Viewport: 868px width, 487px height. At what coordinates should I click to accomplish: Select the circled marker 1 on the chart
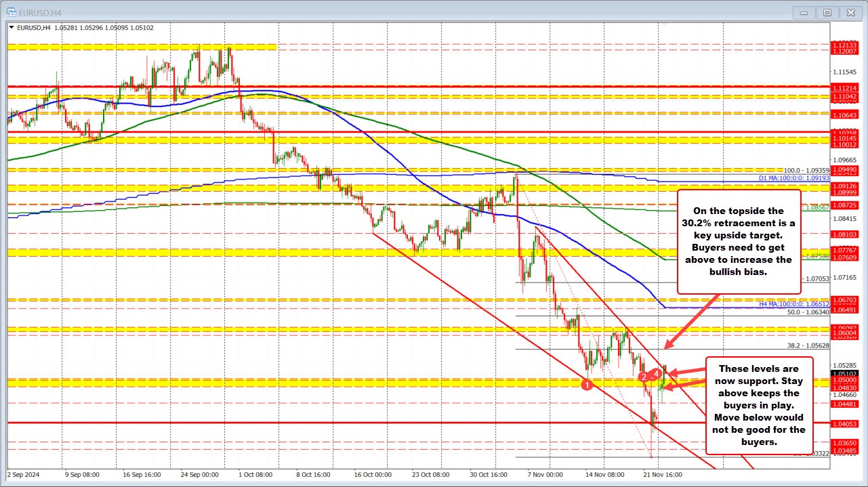[x=587, y=383]
